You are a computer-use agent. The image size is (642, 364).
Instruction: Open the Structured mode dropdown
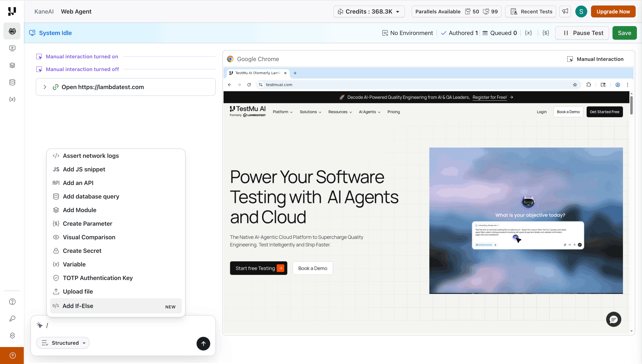(63, 343)
